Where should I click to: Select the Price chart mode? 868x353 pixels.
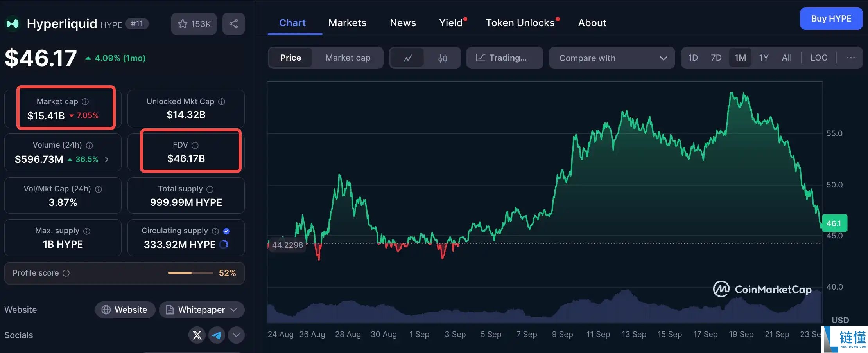(x=291, y=58)
